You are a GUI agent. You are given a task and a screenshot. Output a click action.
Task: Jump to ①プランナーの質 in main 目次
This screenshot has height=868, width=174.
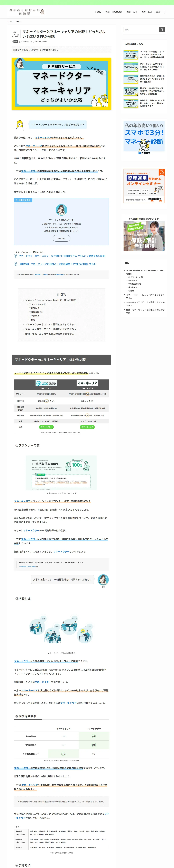point(37,304)
